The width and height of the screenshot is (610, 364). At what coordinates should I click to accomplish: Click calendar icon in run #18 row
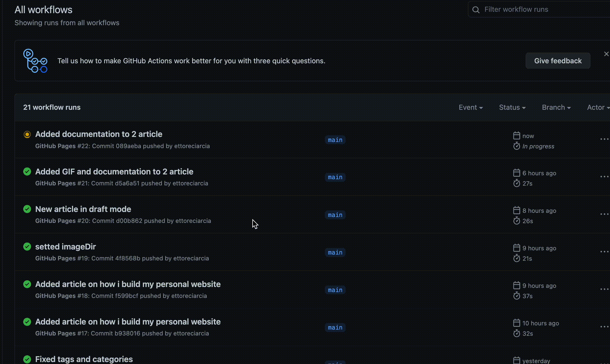(x=517, y=285)
